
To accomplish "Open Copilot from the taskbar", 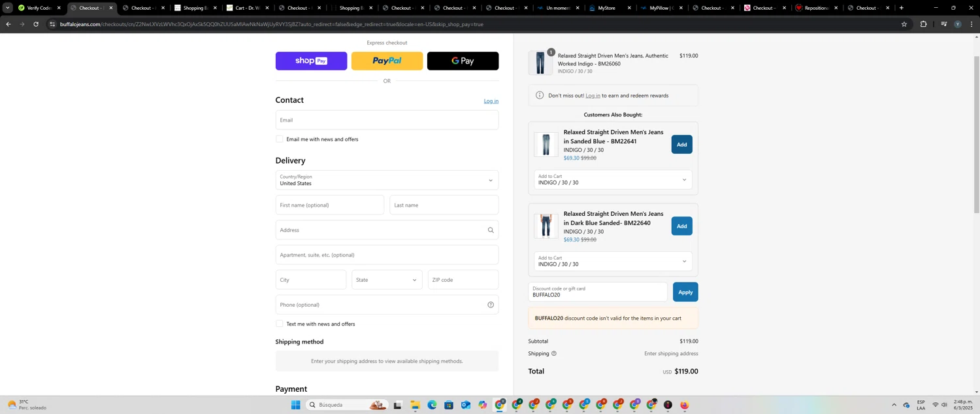I will point(483,405).
